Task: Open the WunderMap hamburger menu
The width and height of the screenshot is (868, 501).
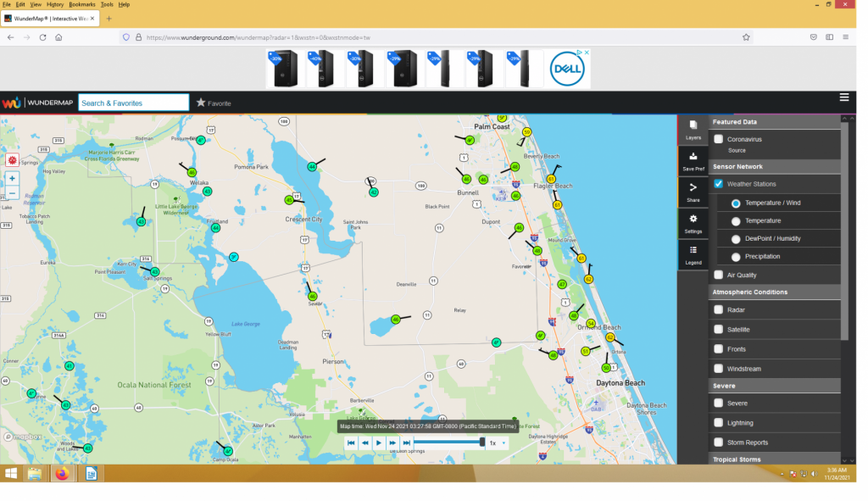Action: pyautogui.click(x=844, y=97)
